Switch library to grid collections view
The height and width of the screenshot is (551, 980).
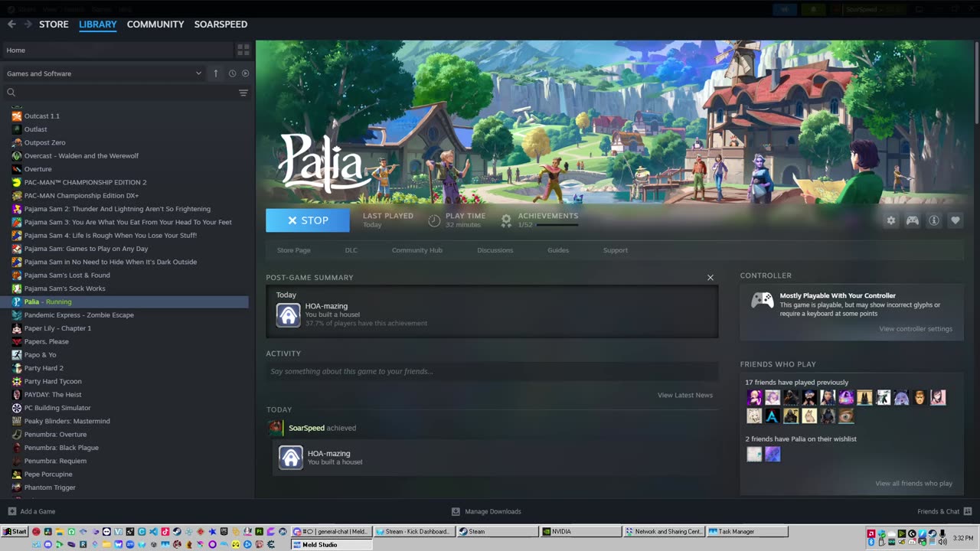pyautogui.click(x=243, y=50)
